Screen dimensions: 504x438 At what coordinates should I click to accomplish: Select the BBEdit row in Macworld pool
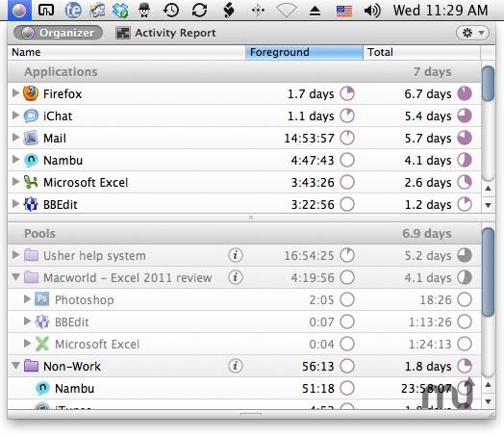coord(244,322)
